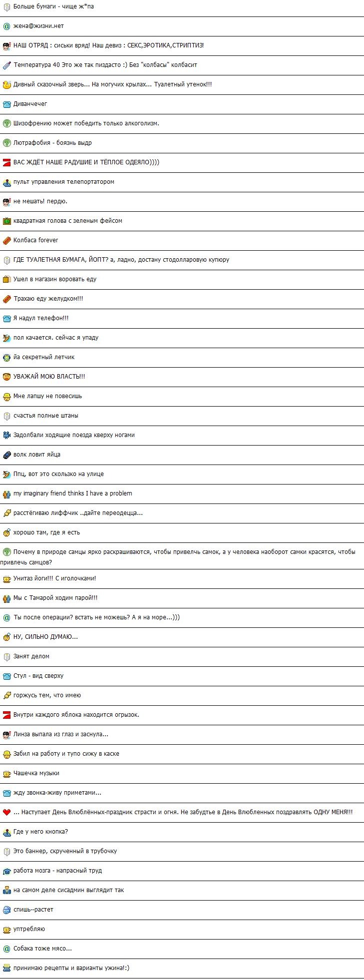The width and height of the screenshot is (364, 980).
Task: Click the hard hat icon beside "Мне лапшу не повесишь"
Action: (x=6, y=396)
